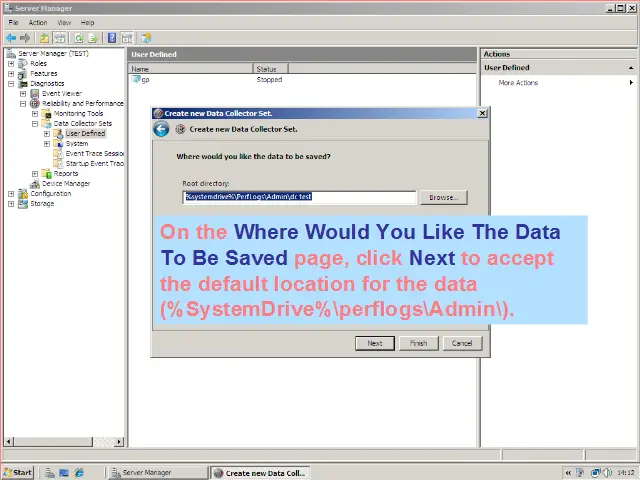Click the Show Desktop quick launch icon

click(64, 473)
